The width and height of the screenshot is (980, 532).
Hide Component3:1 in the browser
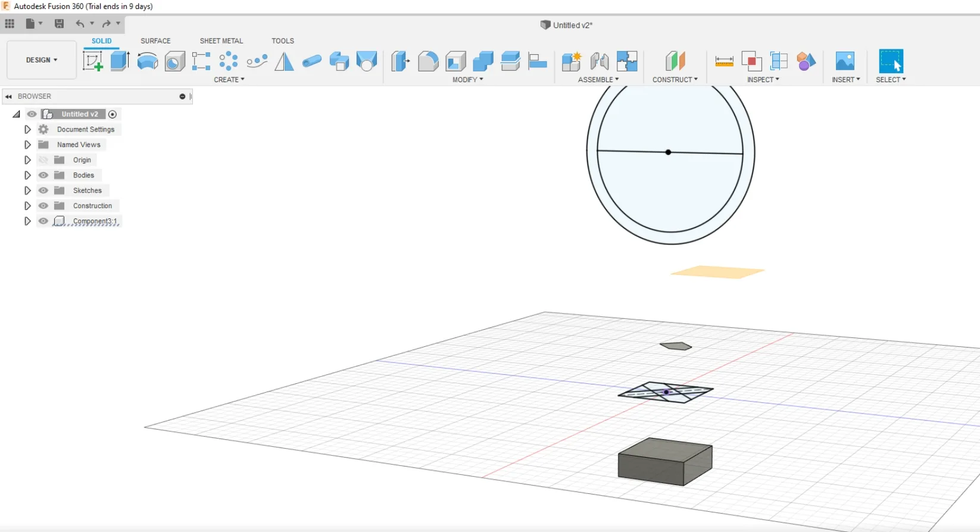coord(43,221)
